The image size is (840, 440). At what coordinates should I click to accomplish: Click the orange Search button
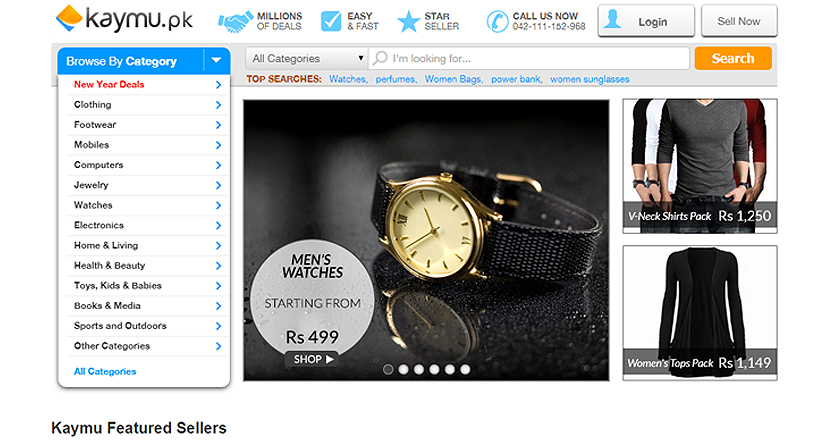[x=733, y=58]
